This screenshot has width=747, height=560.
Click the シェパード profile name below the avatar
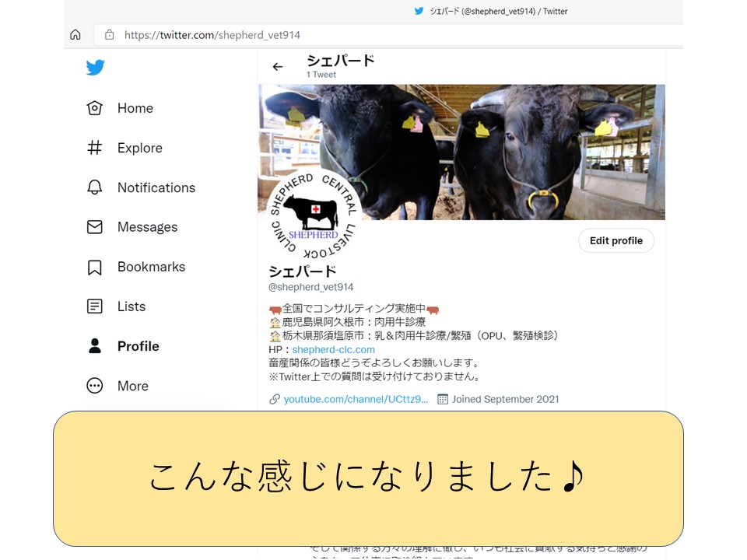[x=303, y=271]
